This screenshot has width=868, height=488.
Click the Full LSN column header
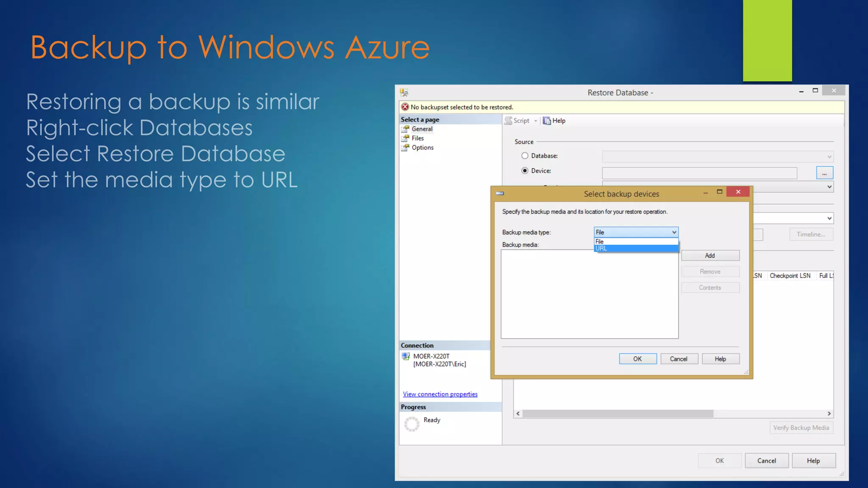point(826,276)
